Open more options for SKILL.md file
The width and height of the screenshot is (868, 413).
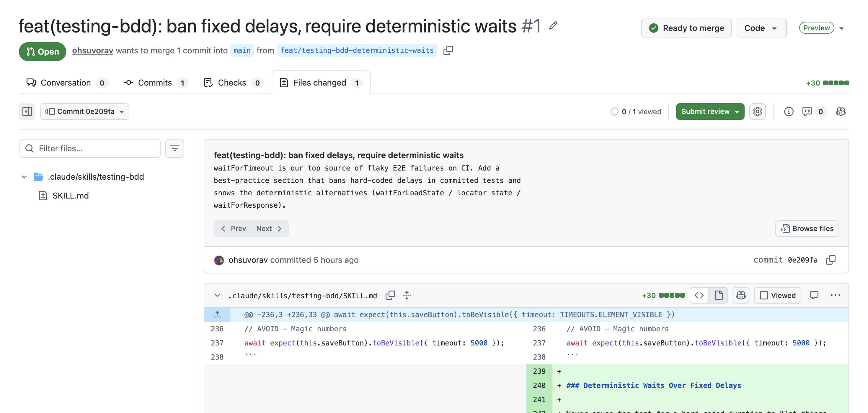(835, 295)
